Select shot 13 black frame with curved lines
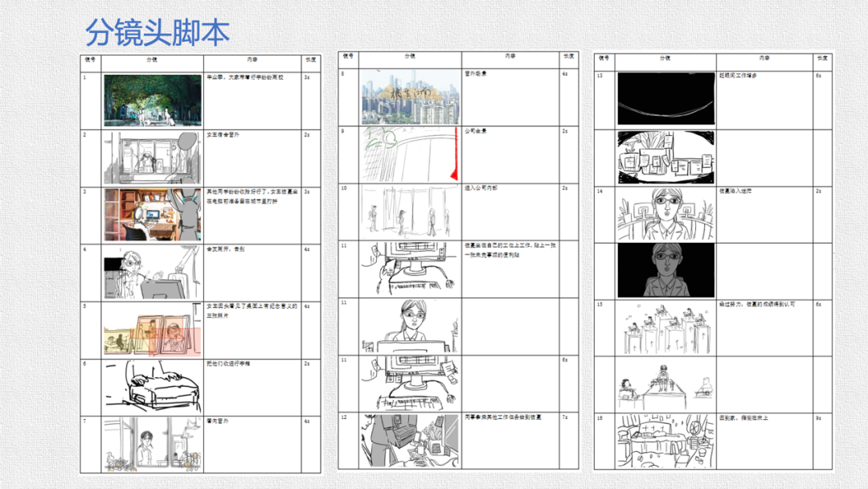 pyautogui.click(x=665, y=99)
